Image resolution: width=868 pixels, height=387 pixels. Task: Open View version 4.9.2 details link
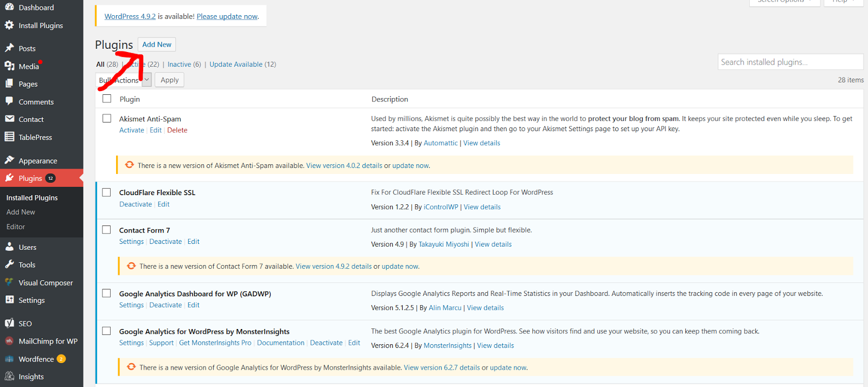tap(334, 267)
